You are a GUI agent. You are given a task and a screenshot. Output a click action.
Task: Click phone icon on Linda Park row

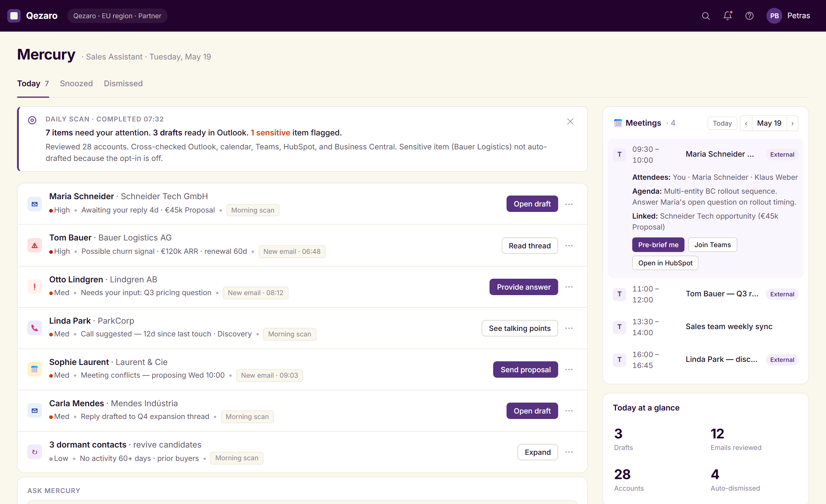35,328
